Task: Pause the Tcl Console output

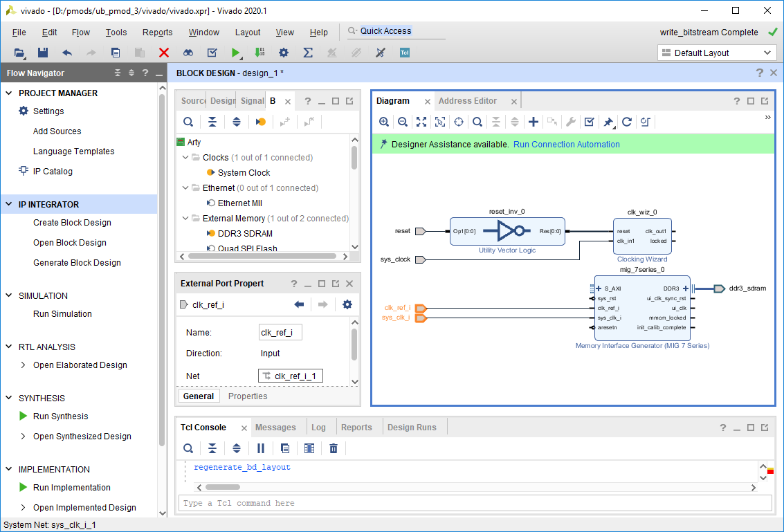Action: (x=260, y=448)
